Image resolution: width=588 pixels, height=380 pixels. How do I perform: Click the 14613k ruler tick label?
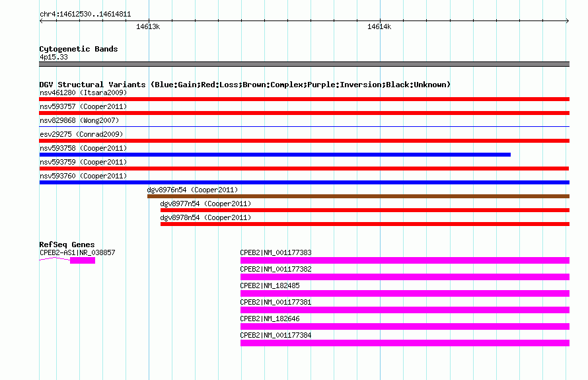click(148, 26)
